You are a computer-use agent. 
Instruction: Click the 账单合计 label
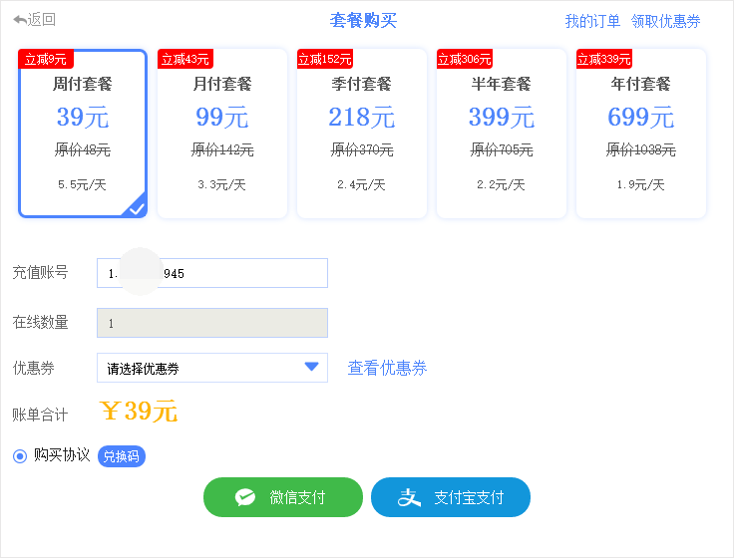pyautogui.click(x=40, y=415)
